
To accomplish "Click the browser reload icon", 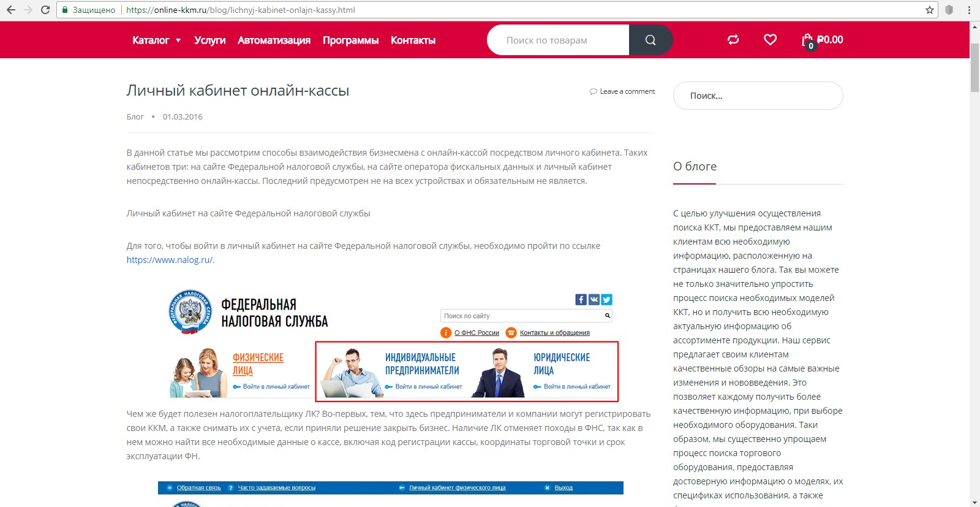I will pos(45,10).
